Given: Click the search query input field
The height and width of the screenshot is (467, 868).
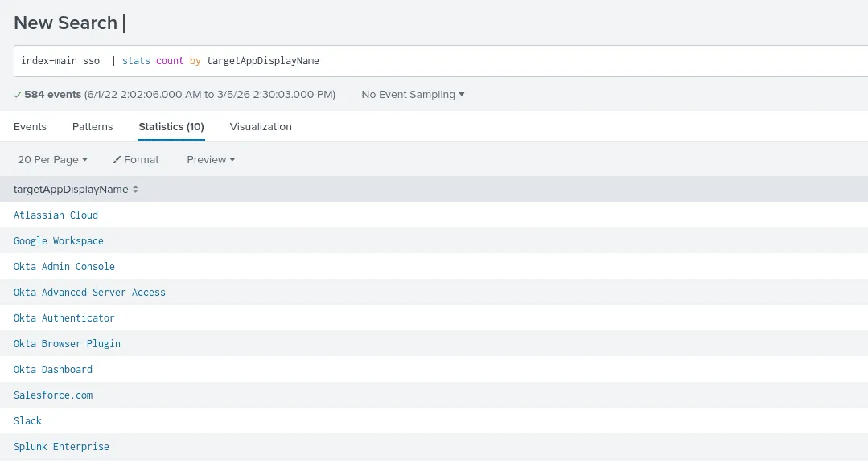Looking at the screenshot, I should coord(441,61).
